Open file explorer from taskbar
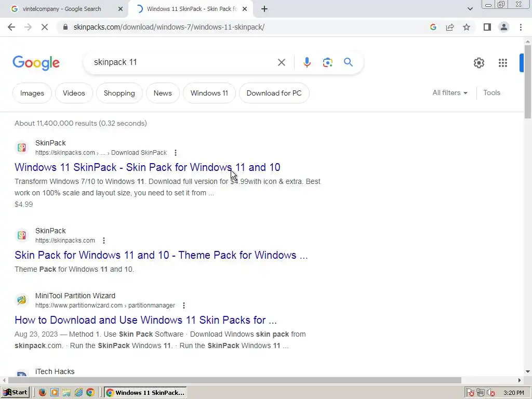Image resolution: width=532 pixels, height=399 pixels. [x=66, y=393]
